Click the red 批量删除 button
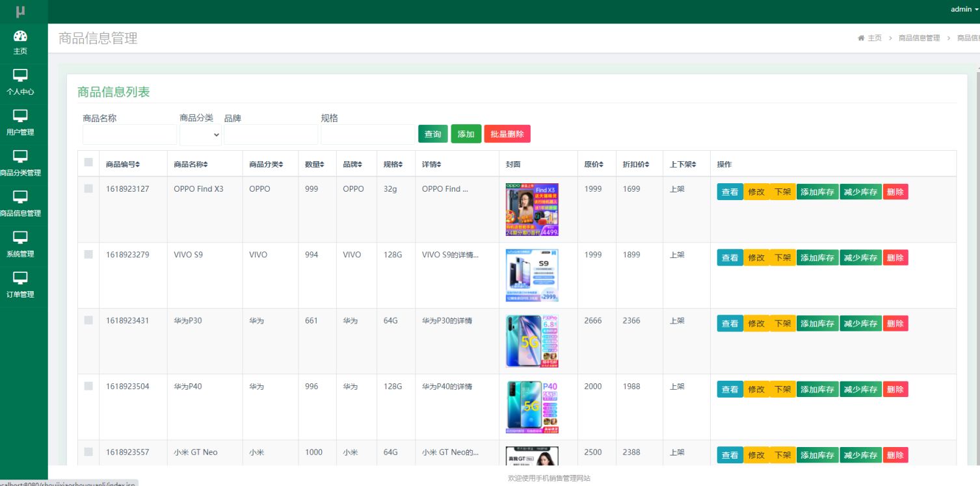Image resolution: width=980 pixels, height=486 pixels. coord(507,134)
